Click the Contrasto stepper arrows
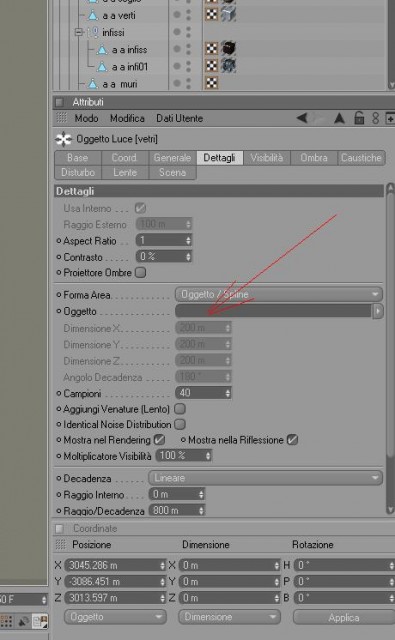 [188, 256]
